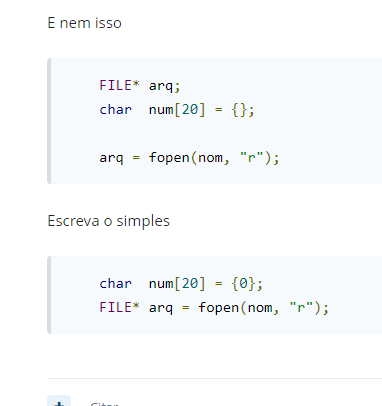The width and height of the screenshot is (382, 406).
Task: Click the 'char' keyword in first code block
Action: [115, 110]
